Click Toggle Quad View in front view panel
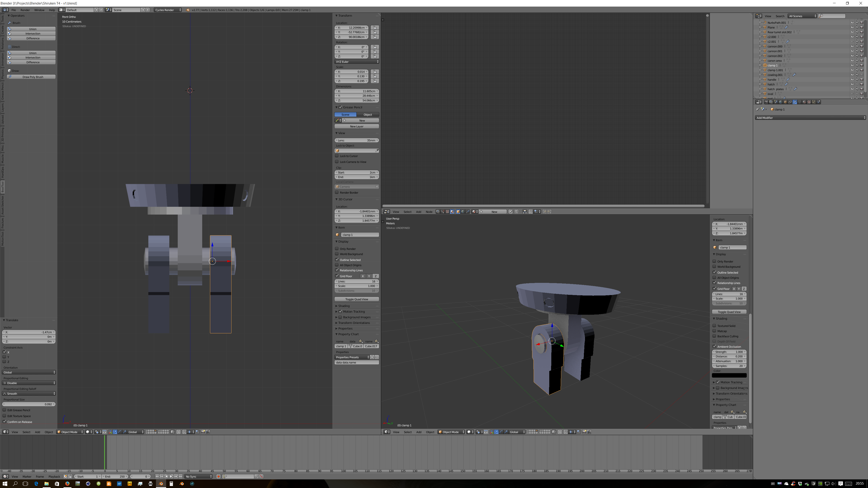Screen dimensions: 868x488 (357, 299)
